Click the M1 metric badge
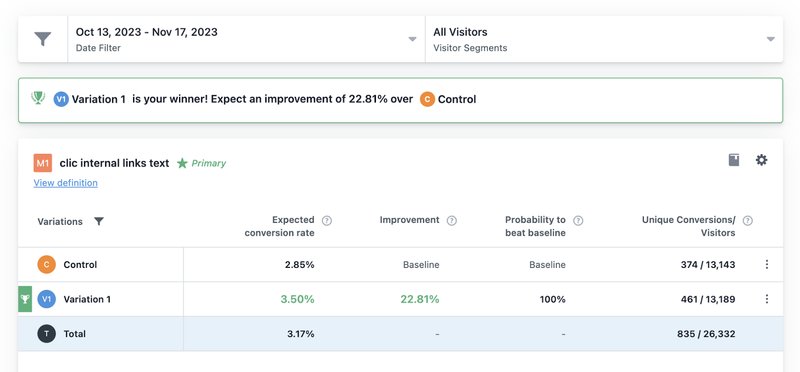Screen dimensions: 800x372 [43, 163]
